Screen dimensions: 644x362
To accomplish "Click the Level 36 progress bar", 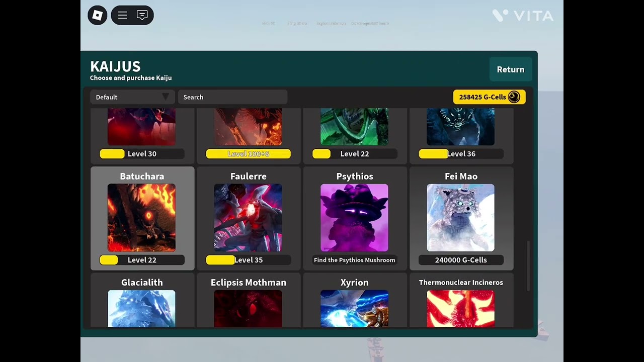I will [461, 154].
